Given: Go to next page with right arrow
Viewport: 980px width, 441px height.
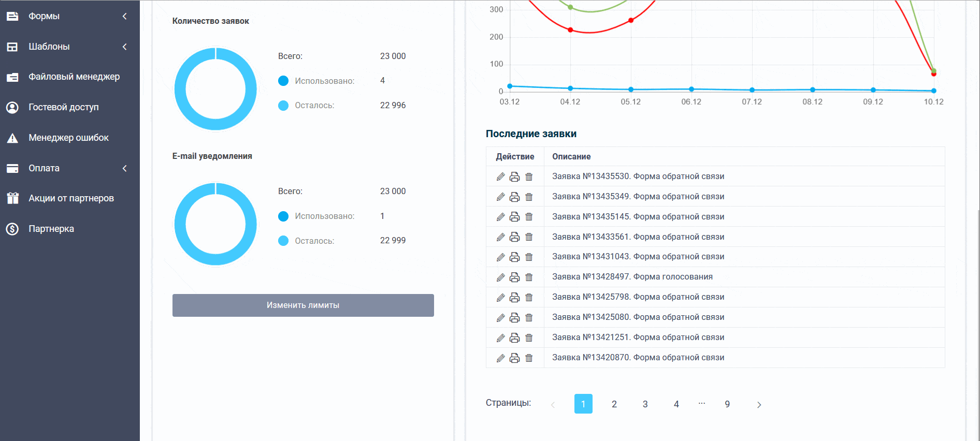Looking at the screenshot, I should [759, 405].
